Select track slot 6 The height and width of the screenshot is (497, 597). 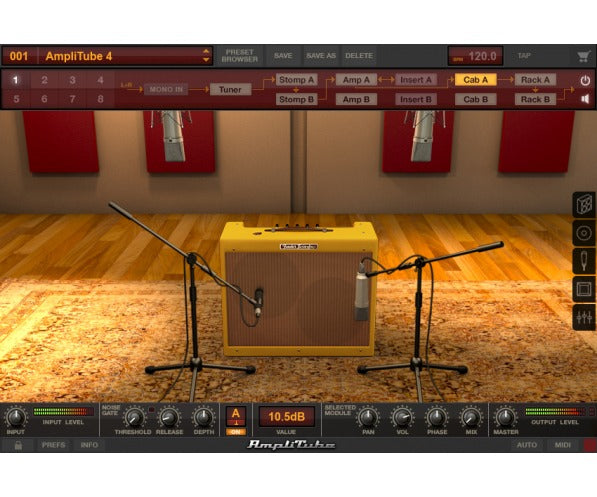coord(44,99)
